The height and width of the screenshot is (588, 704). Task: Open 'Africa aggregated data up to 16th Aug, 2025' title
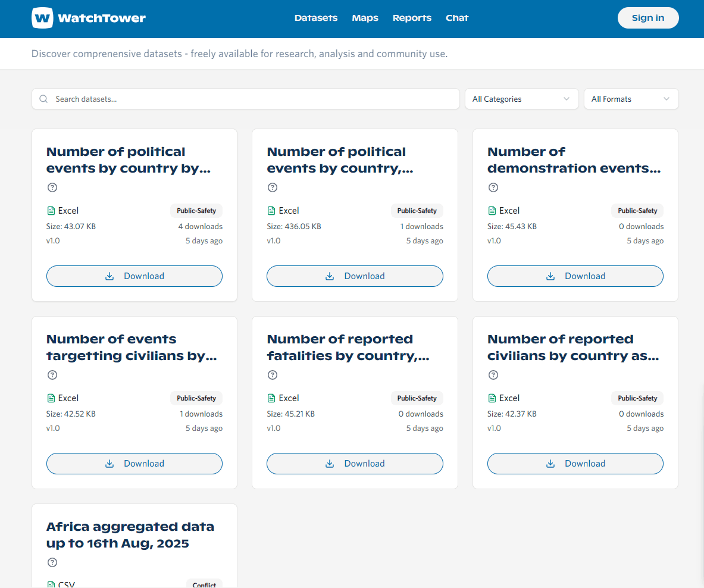(x=130, y=534)
